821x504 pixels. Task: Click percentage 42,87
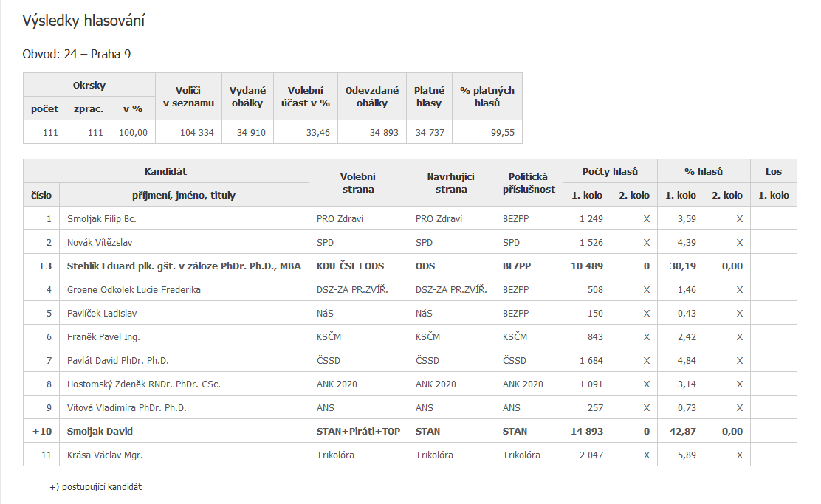point(683,431)
